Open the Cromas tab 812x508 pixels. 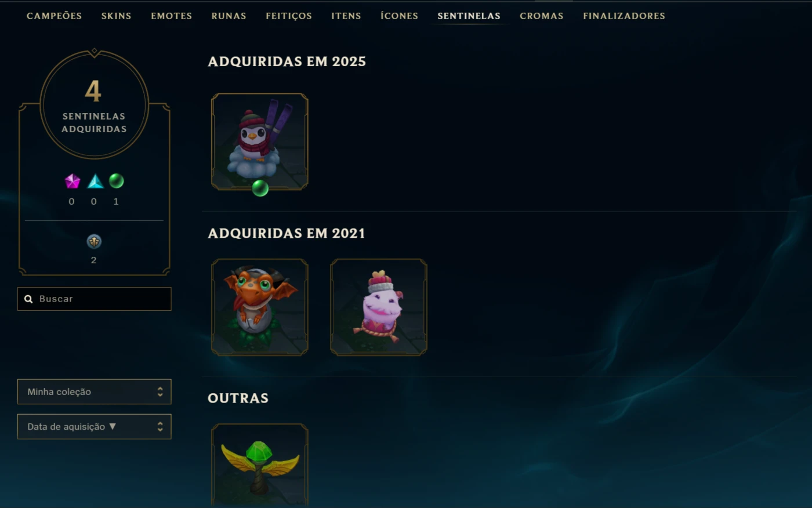pyautogui.click(x=542, y=16)
